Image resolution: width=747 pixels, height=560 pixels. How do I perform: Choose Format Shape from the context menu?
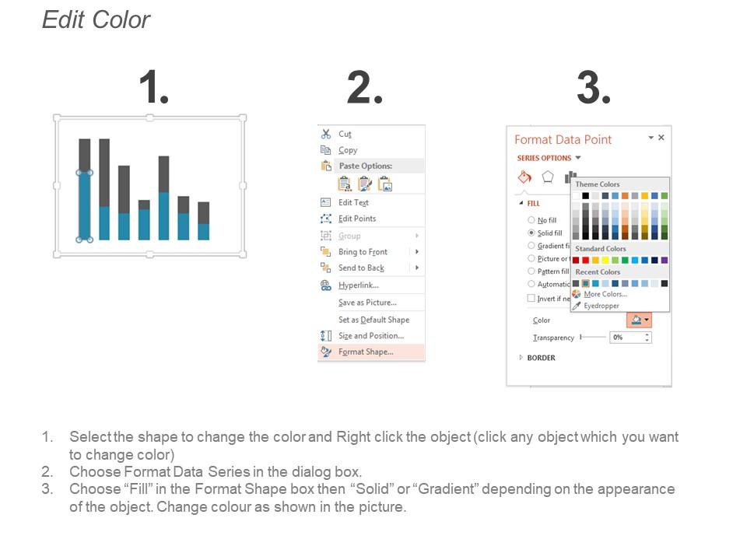coord(365,352)
